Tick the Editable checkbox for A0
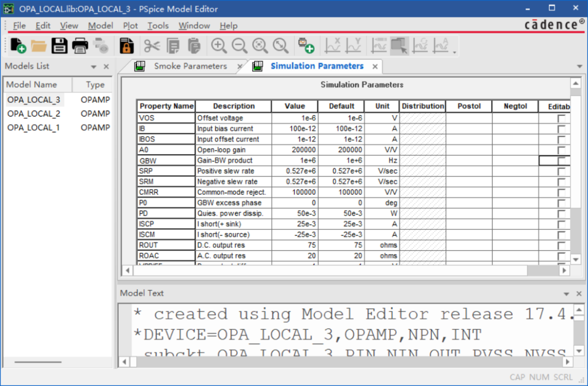 (x=561, y=150)
